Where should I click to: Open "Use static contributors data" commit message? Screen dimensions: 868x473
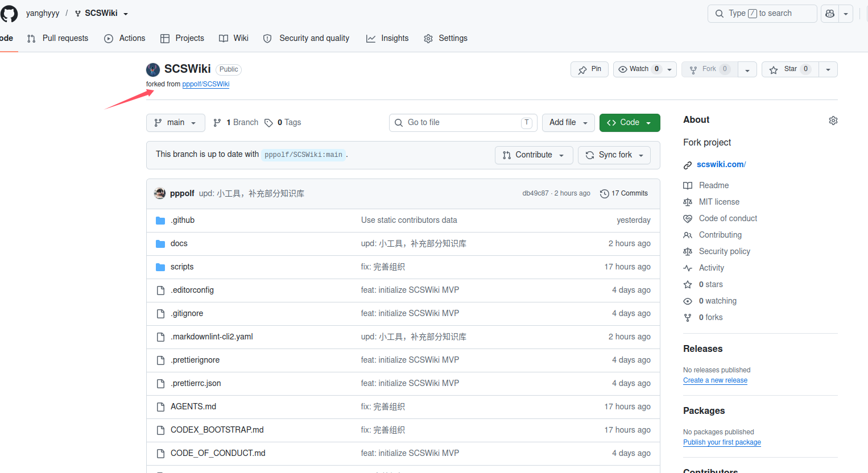click(409, 221)
